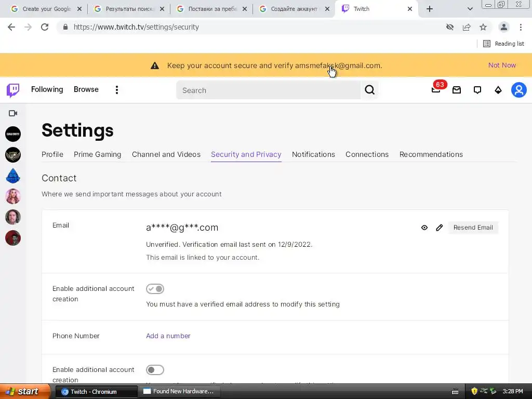532x399 pixels.
Task: Dismiss banner with Not Now
Action: pos(502,65)
